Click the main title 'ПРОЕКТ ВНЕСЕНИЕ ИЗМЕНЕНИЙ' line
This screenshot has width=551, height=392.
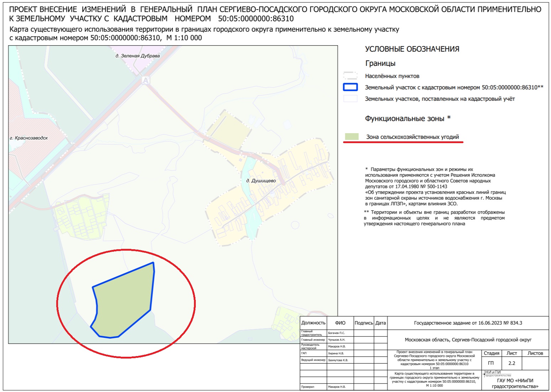pos(275,10)
